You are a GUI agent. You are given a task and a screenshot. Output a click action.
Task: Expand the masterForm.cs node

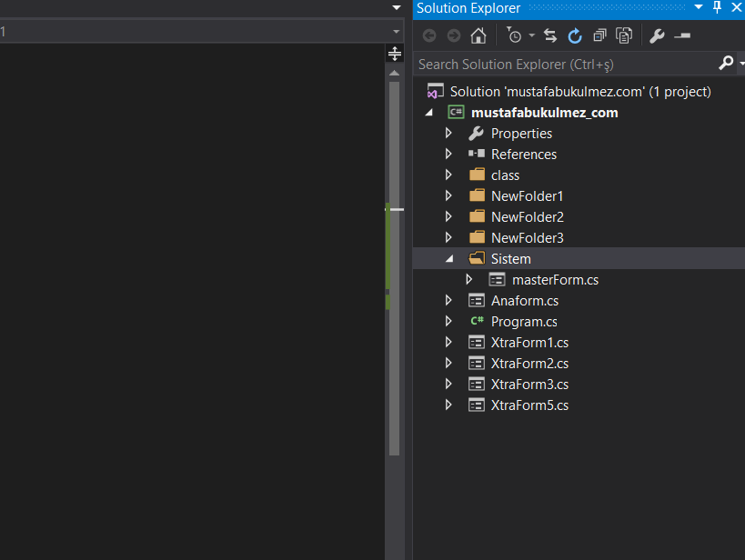point(469,280)
